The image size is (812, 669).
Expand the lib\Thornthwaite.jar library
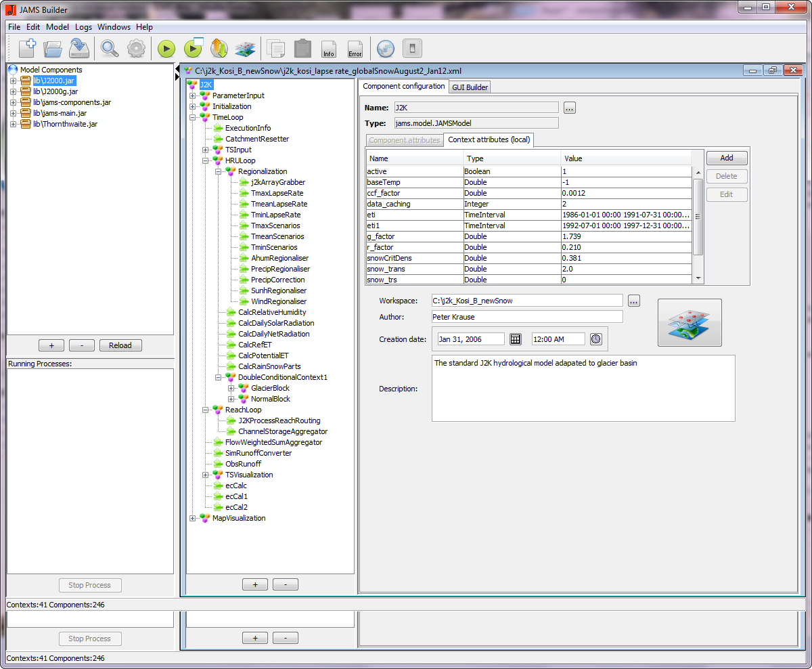click(x=13, y=124)
